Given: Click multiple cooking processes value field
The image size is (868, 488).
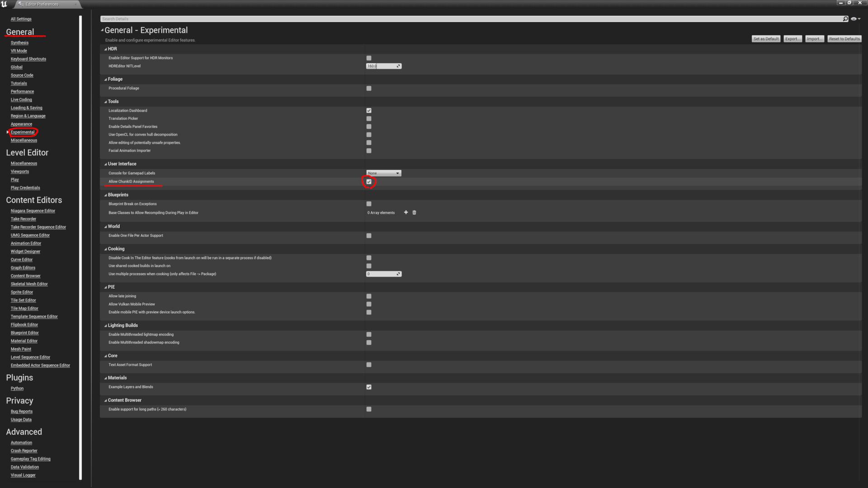Looking at the screenshot, I should [383, 274].
